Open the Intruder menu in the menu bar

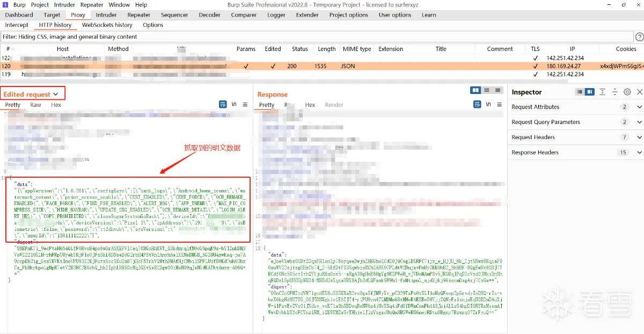coord(65,4)
